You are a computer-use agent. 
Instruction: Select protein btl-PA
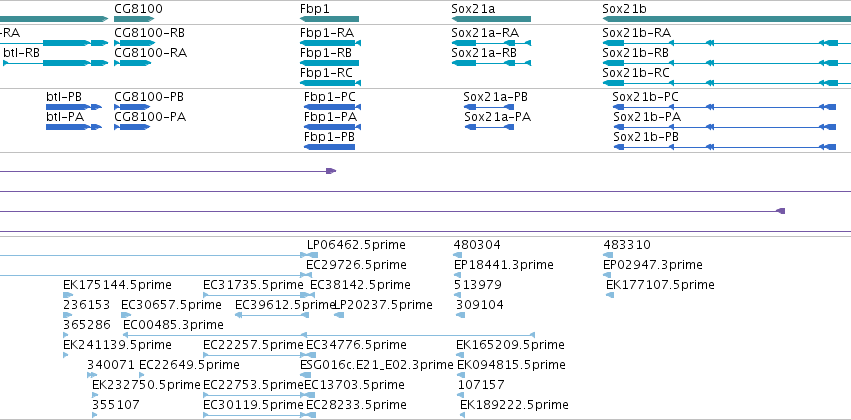tap(64, 117)
